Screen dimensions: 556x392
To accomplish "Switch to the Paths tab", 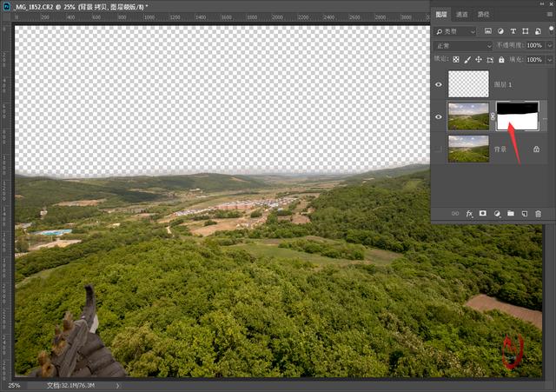I will tap(483, 14).
